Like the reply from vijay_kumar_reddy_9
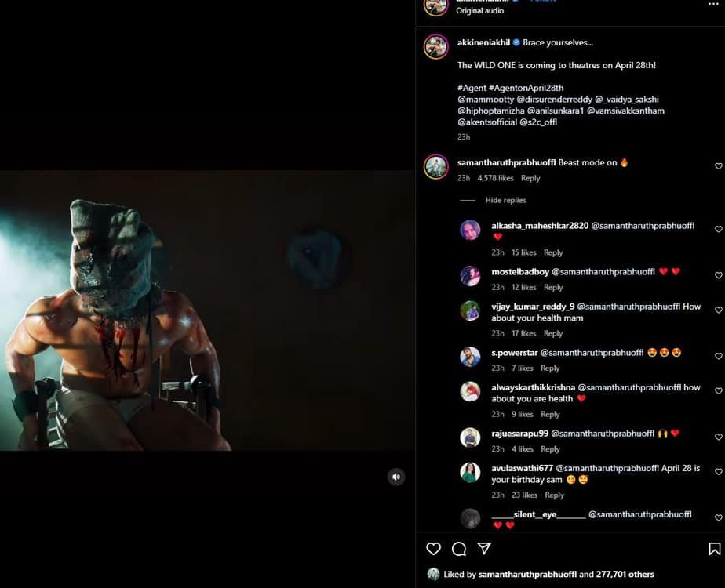The height and width of the screenshot is (588, 725). click(x=719, y=310)
